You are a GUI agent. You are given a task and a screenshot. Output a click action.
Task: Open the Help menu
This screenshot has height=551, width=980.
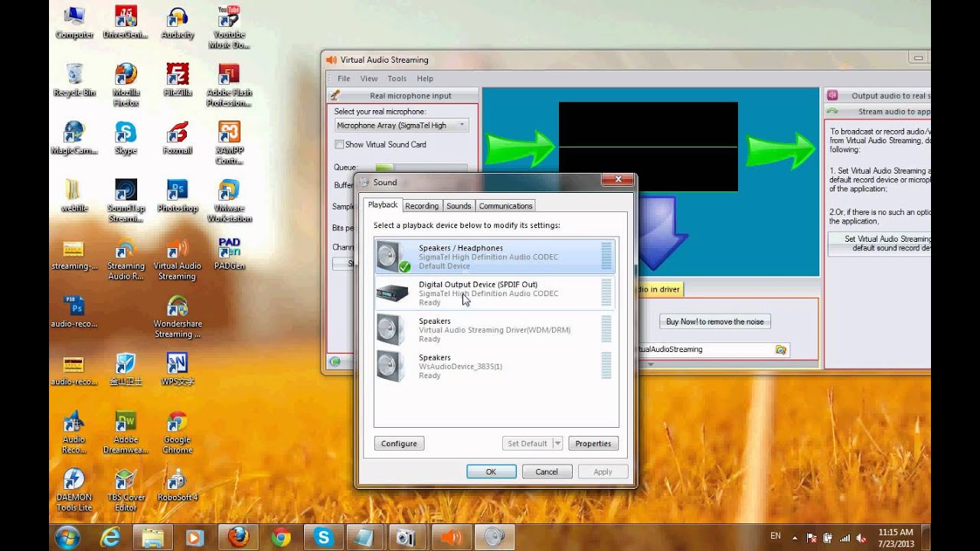click(x=425, y=78)
